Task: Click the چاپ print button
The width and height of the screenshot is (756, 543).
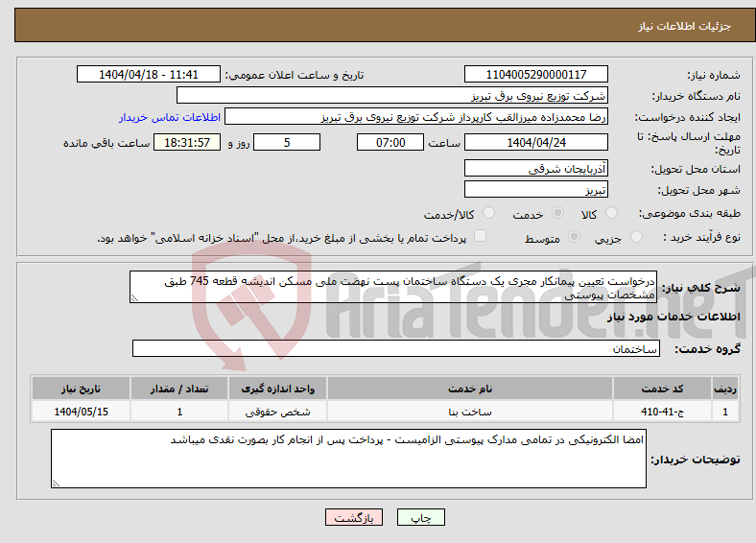Action: (421, 517)
